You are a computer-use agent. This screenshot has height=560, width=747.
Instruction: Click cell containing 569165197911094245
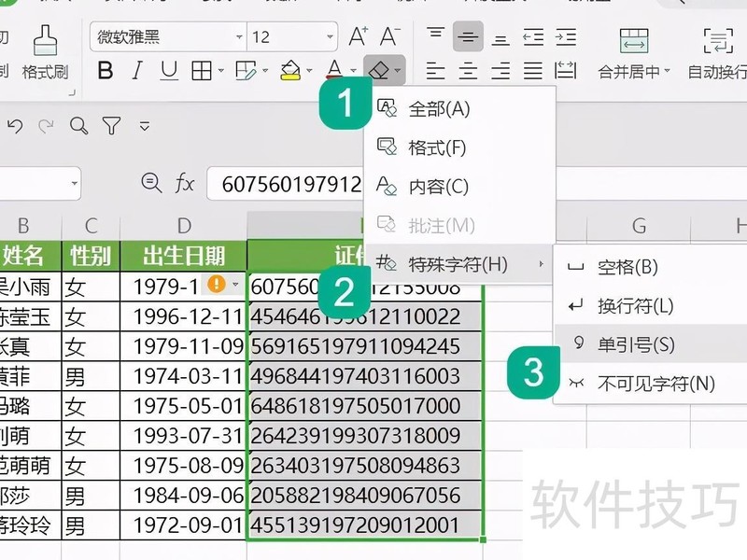365,346
